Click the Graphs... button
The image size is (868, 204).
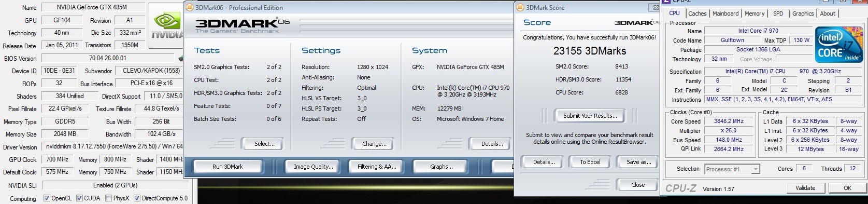point(441,167)
